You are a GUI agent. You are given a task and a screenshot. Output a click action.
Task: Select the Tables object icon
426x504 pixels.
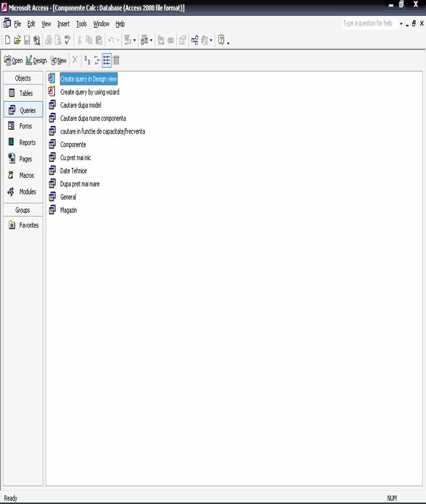coord(12,93)
